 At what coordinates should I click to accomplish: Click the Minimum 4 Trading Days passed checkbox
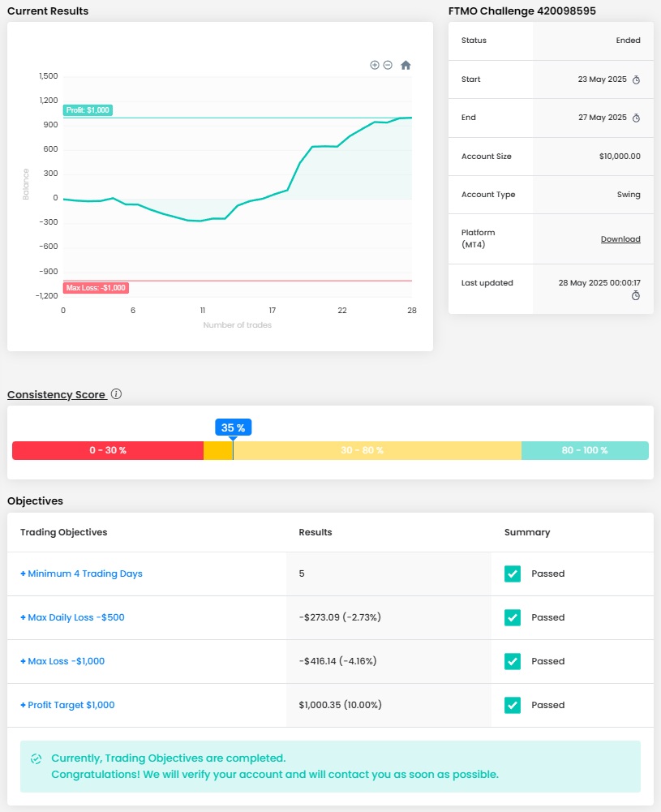513,574
